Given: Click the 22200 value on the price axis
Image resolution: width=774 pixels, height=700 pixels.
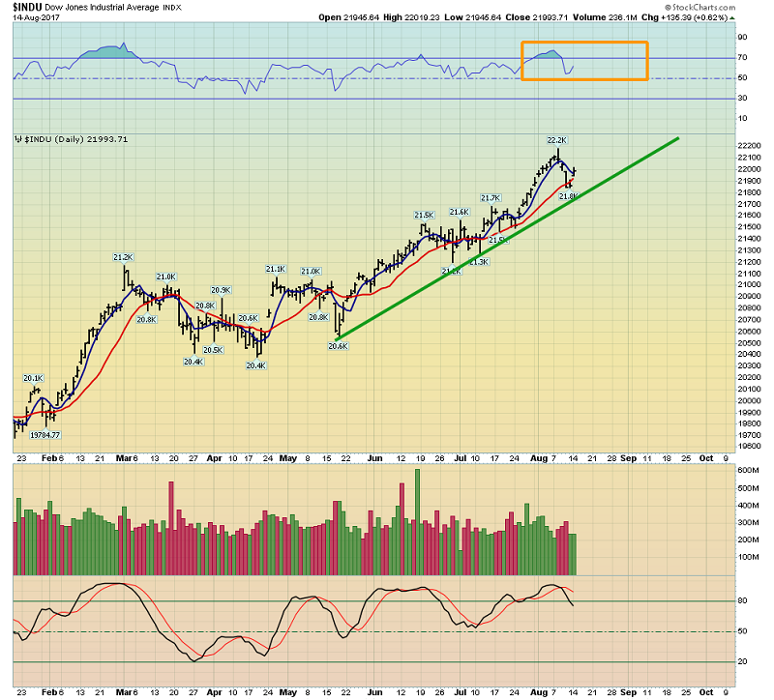Looking at the screenshot, I should 749,146.
